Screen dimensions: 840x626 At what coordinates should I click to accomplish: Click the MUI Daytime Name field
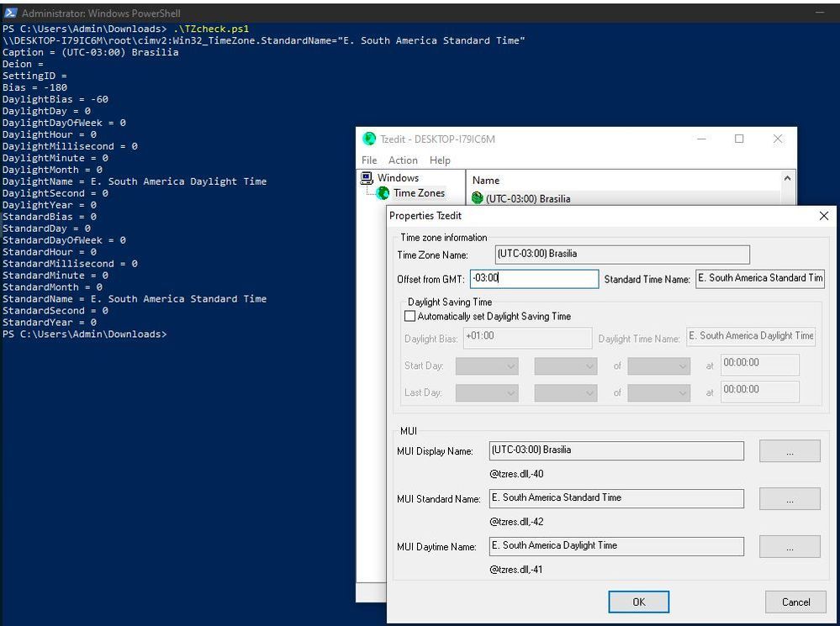pyautogui.click(x=616, y=546)
